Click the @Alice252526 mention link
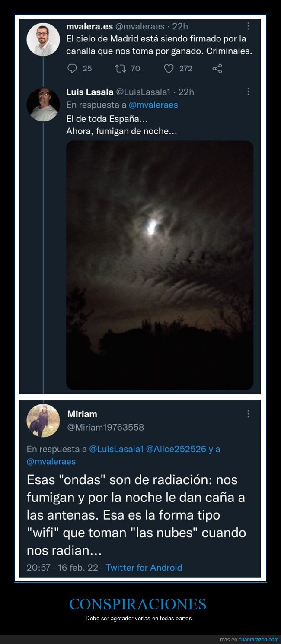Screen dimensions: 281x644 [x=176, y=449]
